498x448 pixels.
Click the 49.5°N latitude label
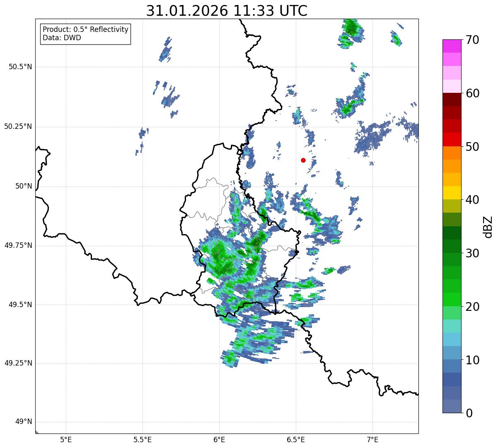[20, 305]
